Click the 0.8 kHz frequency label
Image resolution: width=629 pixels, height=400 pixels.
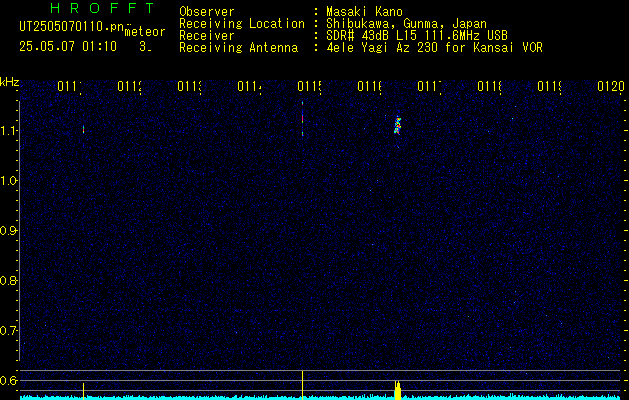tap(8, 280)
